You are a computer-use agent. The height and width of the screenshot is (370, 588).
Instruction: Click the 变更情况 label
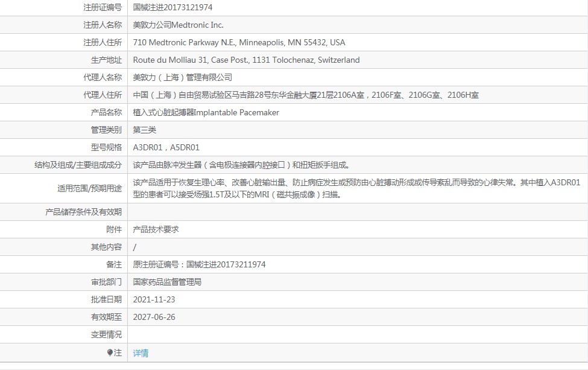point(107,335)
